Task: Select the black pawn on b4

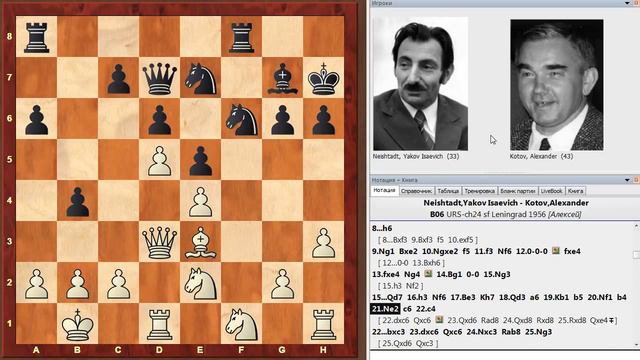Action: [78, 201]
